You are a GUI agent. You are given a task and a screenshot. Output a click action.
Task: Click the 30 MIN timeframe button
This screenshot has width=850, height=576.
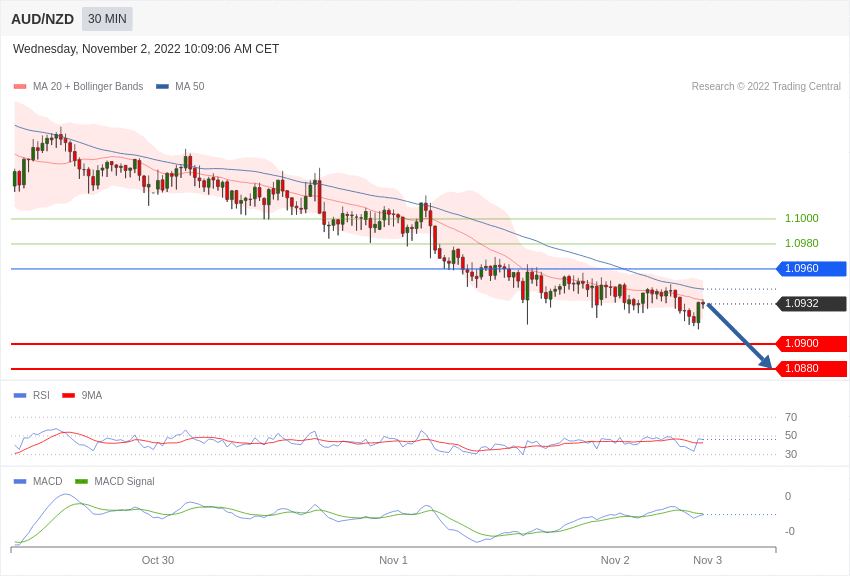(107, 19)
